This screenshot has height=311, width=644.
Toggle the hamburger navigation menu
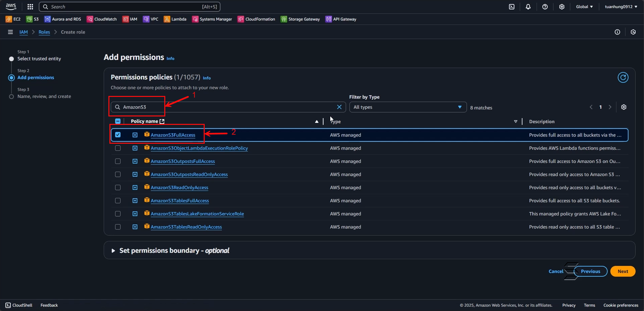[x=10, y=32]
